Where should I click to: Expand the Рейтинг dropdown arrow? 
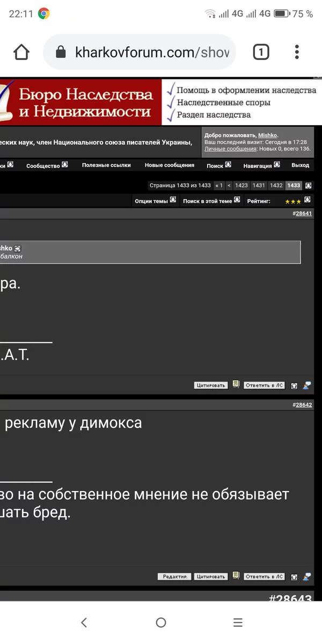click(x=308, y=200)
